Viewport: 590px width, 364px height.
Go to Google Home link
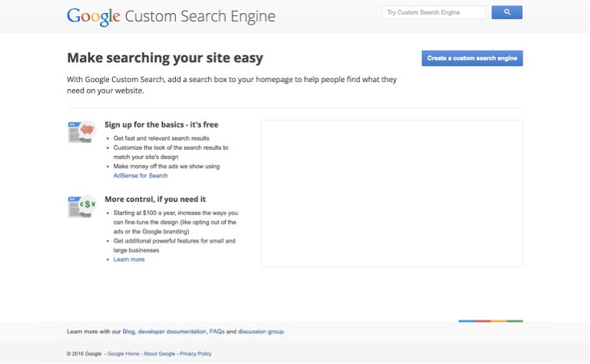pyautogui.click(x=124, y=354)
